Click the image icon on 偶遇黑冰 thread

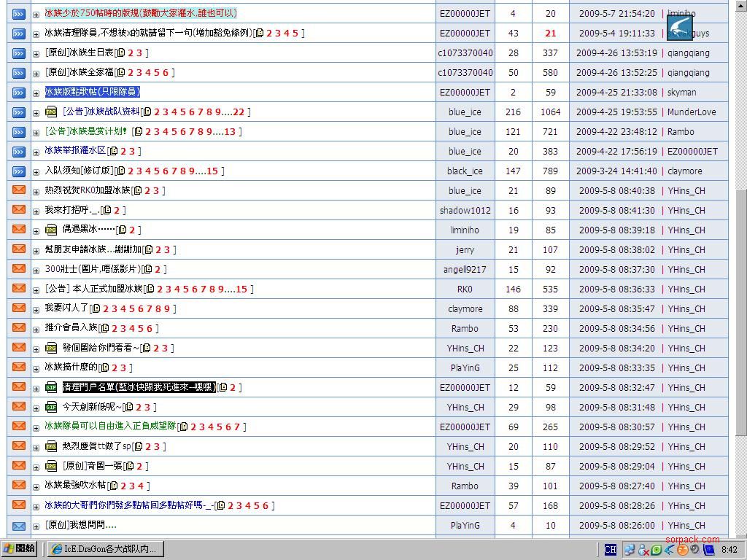click(50, 230)
